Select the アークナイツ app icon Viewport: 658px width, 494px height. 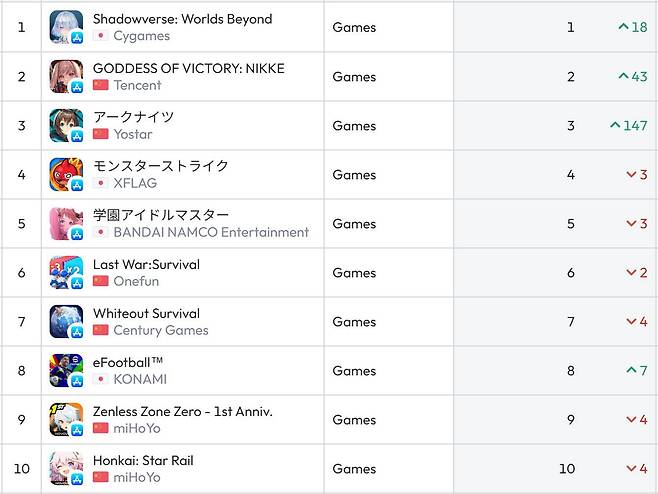click(66, 125)
